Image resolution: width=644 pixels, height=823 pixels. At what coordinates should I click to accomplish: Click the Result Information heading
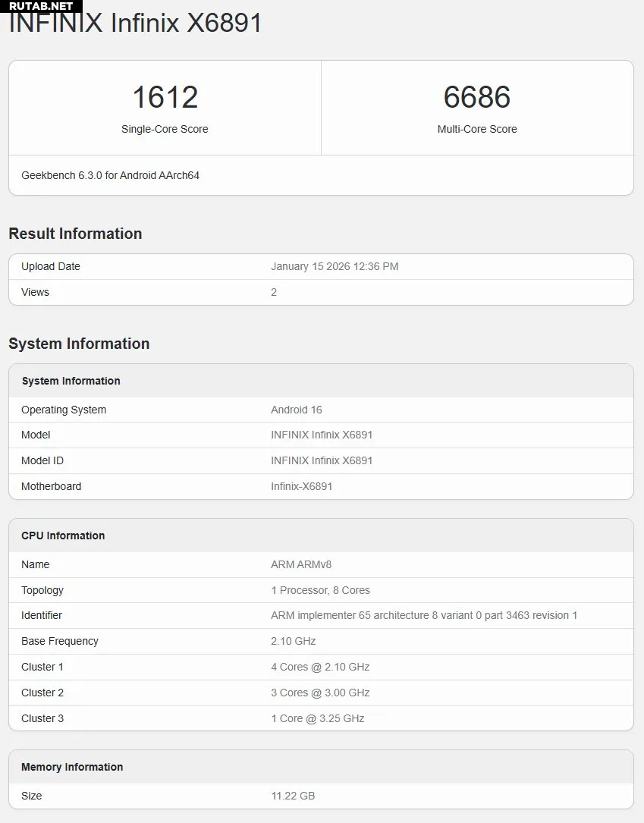coord(75,234)
